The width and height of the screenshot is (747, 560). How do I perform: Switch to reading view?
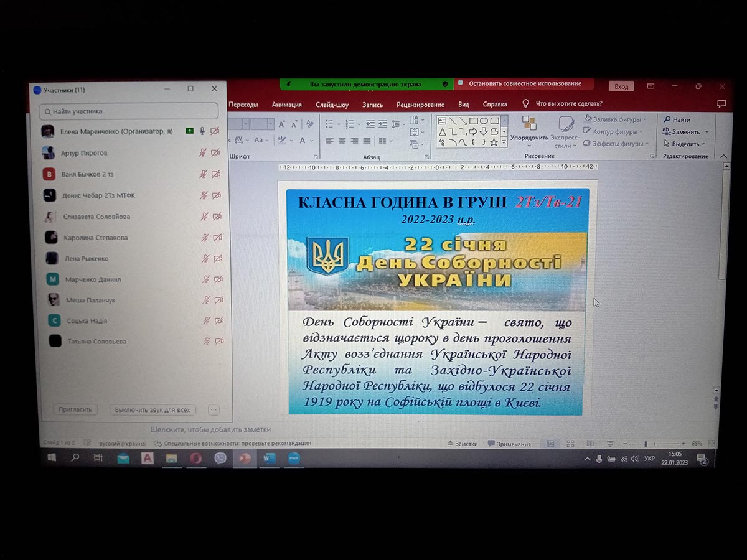590,444
